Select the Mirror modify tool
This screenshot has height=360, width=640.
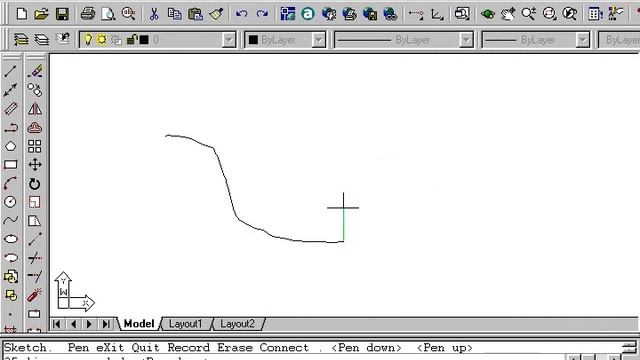35,109
